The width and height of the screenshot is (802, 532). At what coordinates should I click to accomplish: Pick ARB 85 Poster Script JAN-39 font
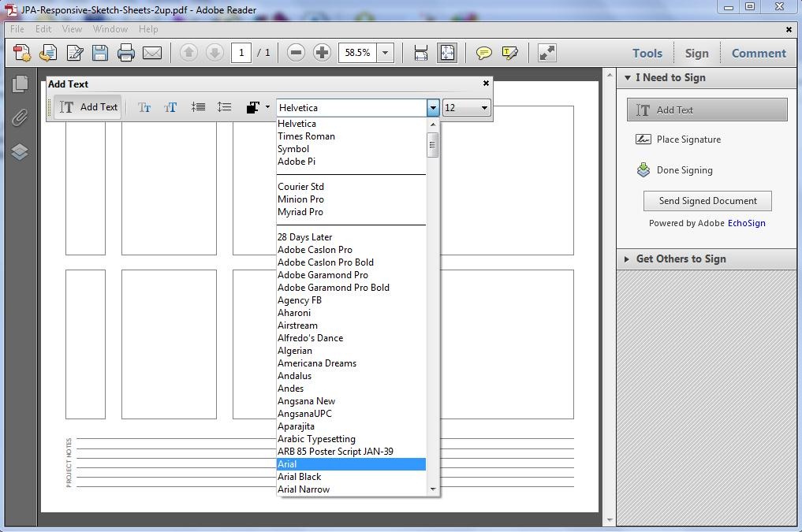click(x=351, y=452)
